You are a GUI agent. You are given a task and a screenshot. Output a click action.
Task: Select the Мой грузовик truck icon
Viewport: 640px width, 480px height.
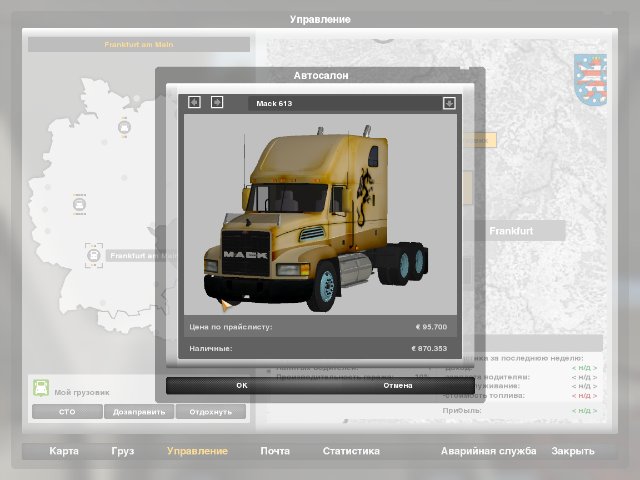point(41,388)
